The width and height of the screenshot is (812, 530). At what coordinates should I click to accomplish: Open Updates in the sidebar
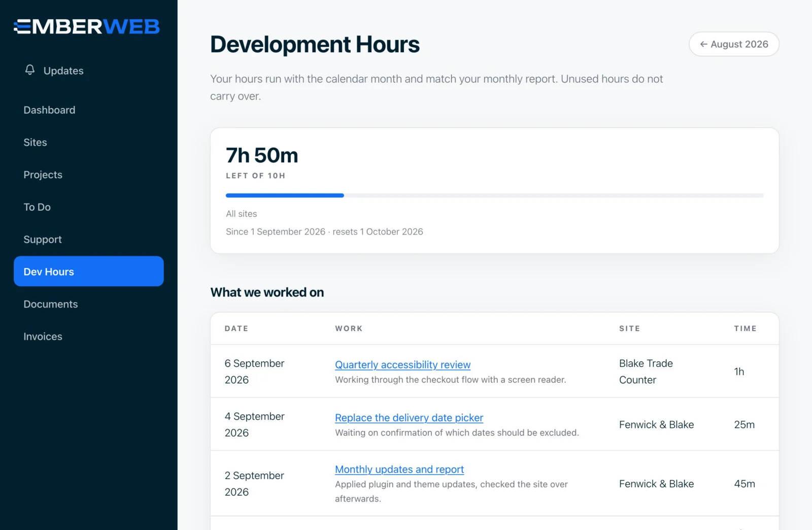(88, 71)
